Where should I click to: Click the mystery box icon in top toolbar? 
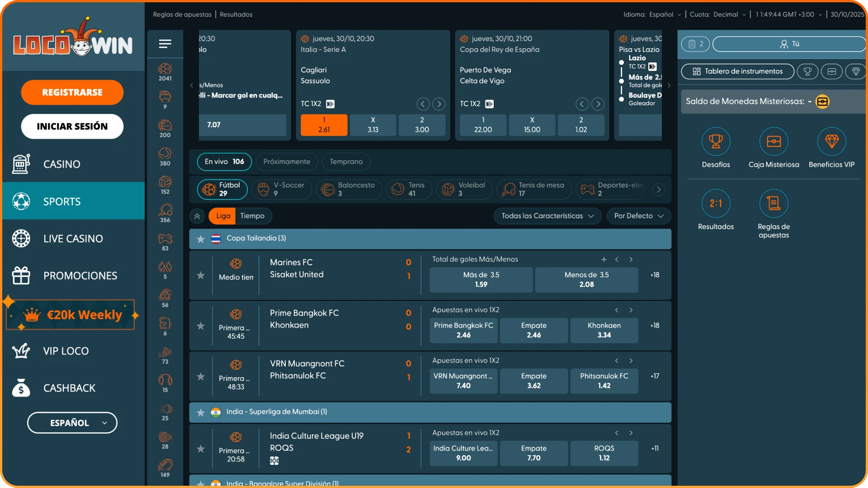832,71
